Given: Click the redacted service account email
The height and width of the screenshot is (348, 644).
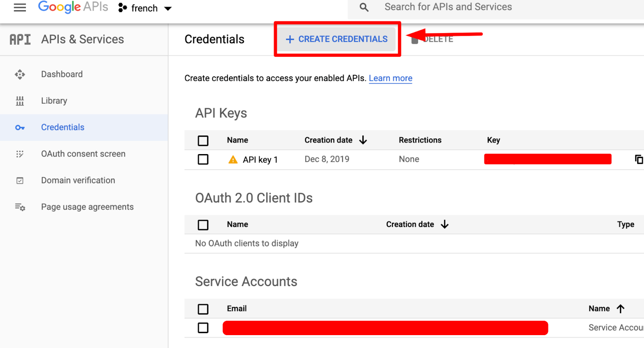Looking at the screenshot, I should click(x=385, y=328).
